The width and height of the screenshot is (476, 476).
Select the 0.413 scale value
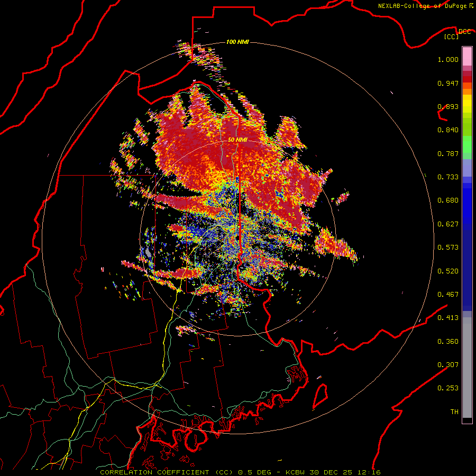coord(448,318)
